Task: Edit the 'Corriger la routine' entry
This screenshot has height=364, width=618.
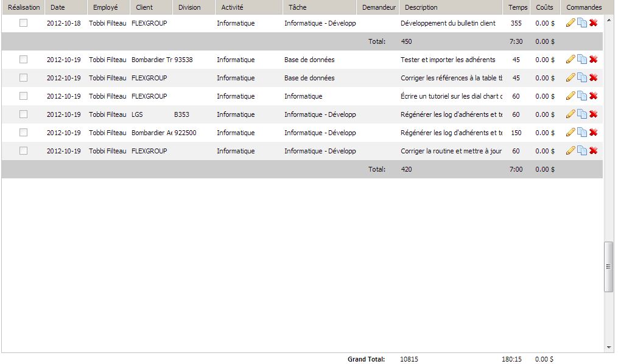Action: (571, 150)
